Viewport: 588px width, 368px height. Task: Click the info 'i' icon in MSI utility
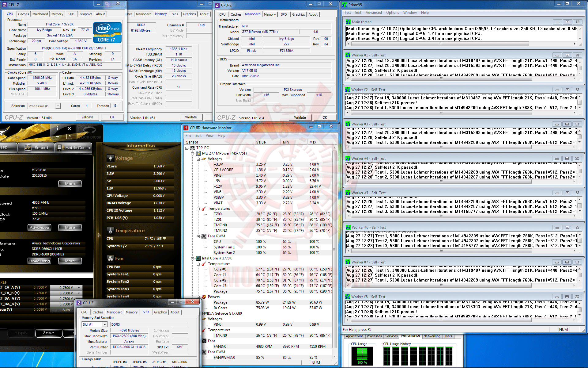click(x=57, y=128)
